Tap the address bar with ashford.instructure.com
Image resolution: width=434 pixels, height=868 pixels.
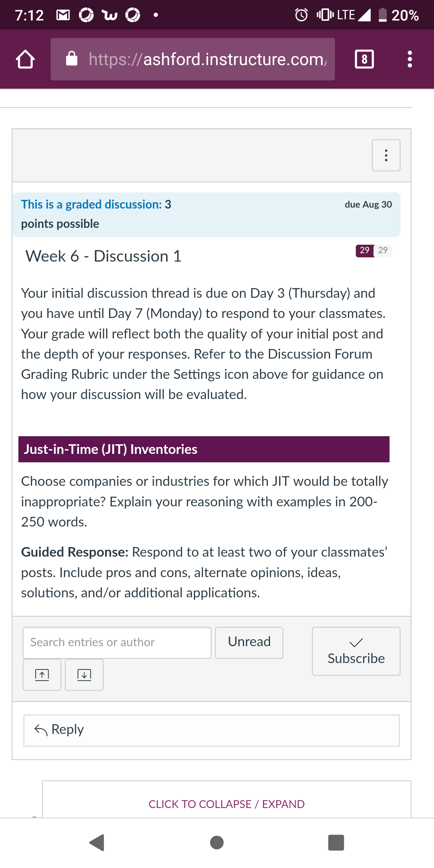coord(193,59)
